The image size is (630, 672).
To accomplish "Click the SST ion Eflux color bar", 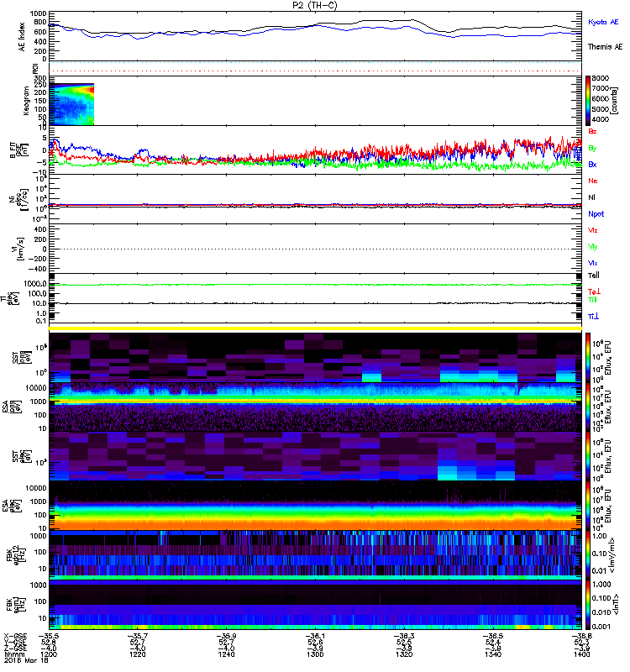I will click(x=588, y=357).
